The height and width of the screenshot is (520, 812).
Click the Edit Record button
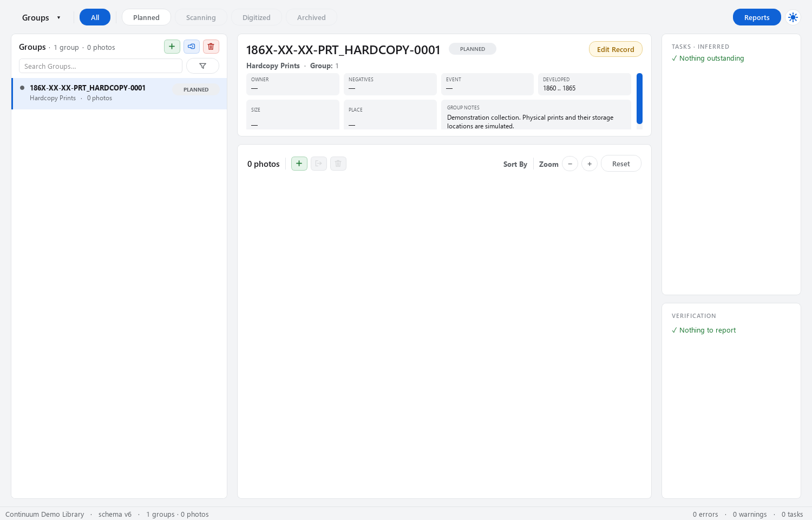615,49
